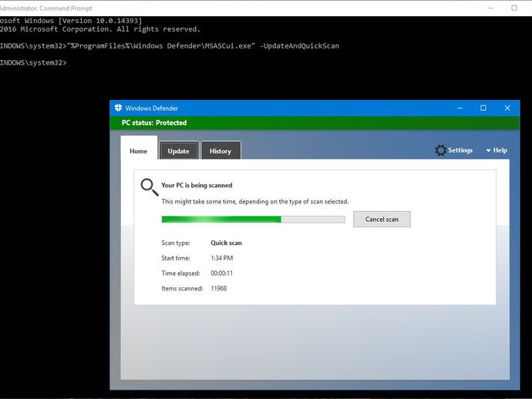Click the Cancel scan button
Viewport: 532px width, 399px height.
pos(382,220)
